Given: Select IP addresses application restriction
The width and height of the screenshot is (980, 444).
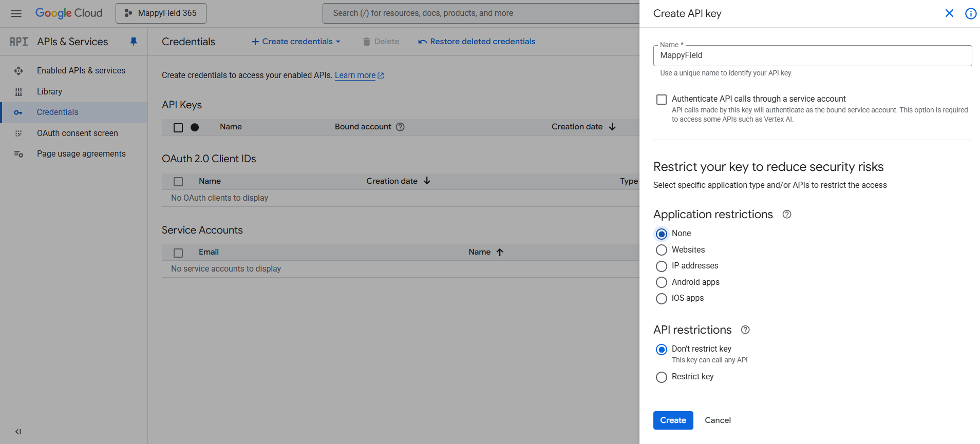Looking at the screenshot, I should coord(662,266).
